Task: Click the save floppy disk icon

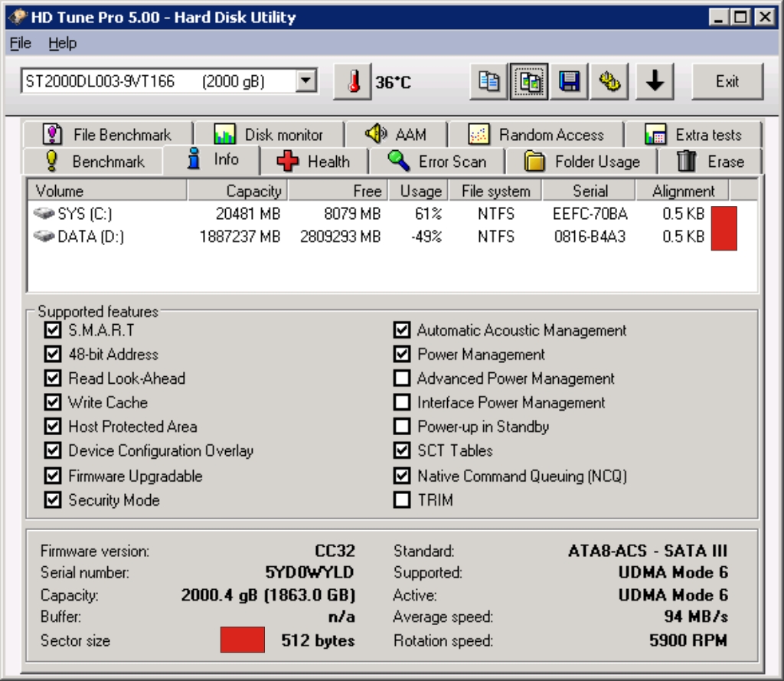Action: coord(569,81)
